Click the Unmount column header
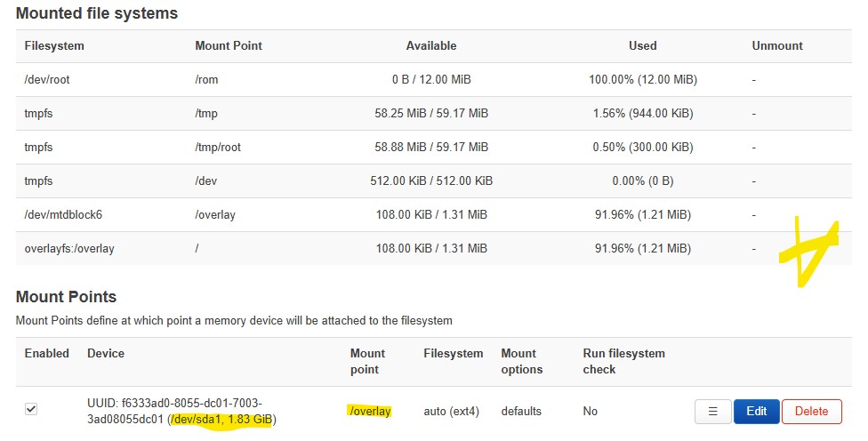Viewport: 868px width, 441px height. point(776,45)
